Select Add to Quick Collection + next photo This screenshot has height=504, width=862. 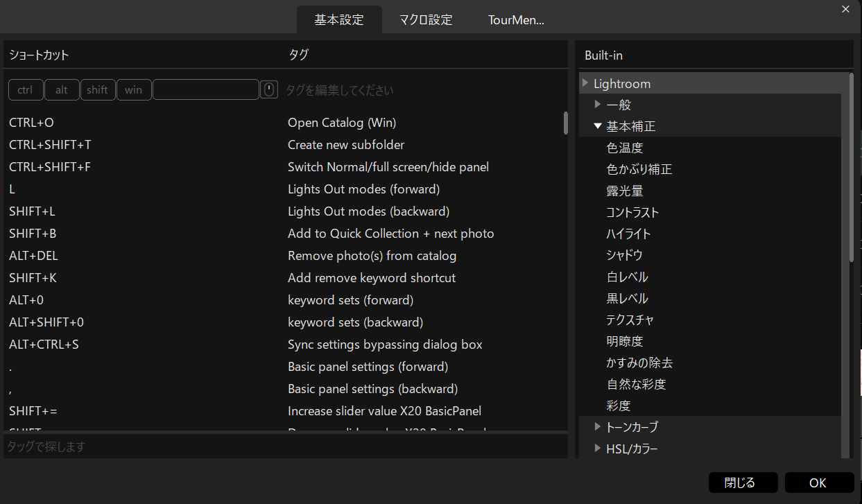point(391,234)
